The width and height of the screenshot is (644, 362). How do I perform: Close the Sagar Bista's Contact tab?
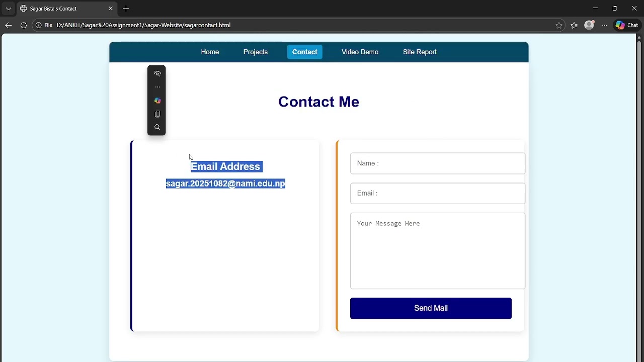click(111, 9)
